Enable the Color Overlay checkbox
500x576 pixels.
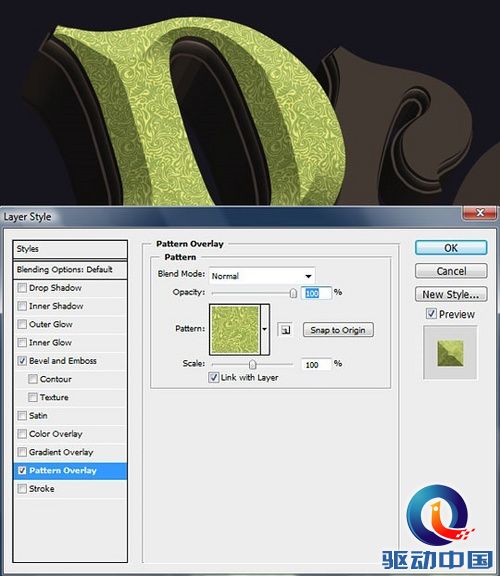(x=22, y=434)
